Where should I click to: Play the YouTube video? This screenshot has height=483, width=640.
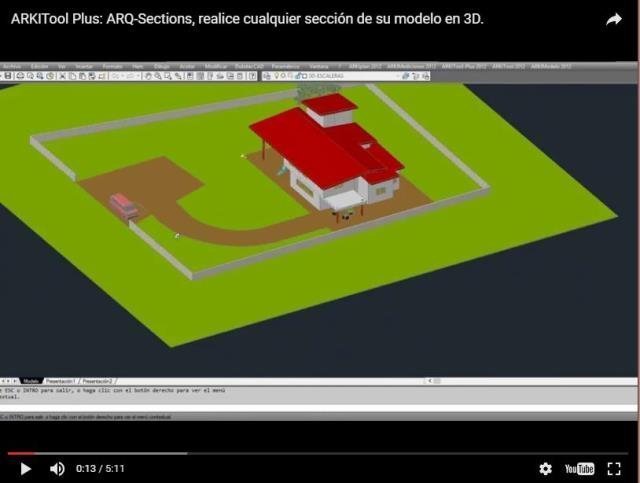pos(25,469)
